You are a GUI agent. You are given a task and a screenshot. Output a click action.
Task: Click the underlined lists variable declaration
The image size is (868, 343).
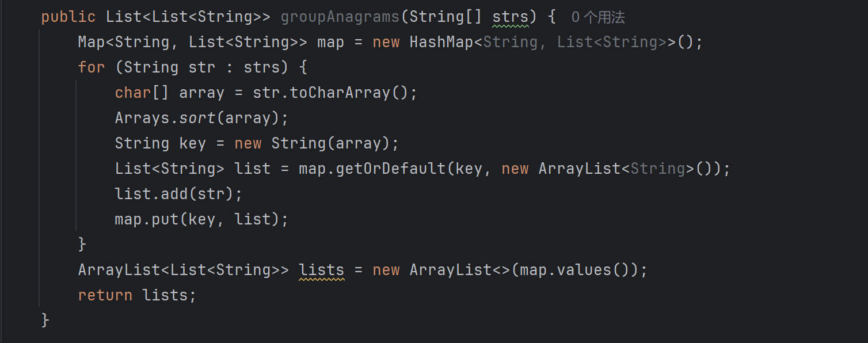pos(322,270)
